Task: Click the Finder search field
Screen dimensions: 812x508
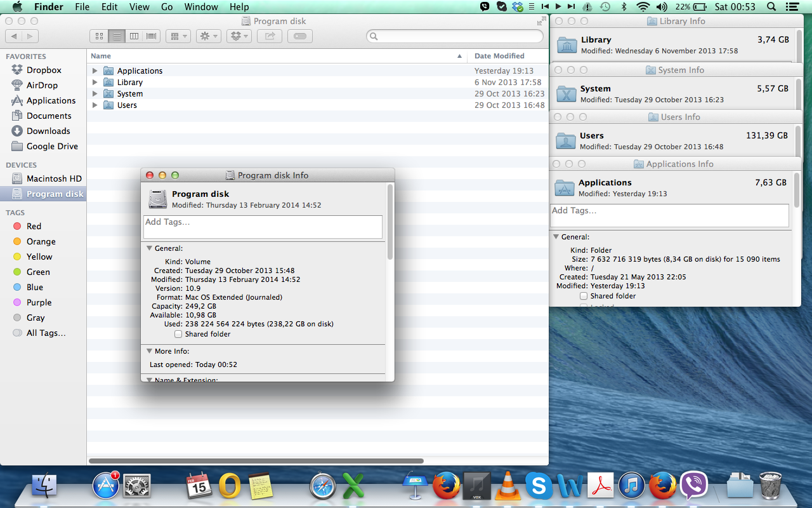Action: [x=455, y=36]
